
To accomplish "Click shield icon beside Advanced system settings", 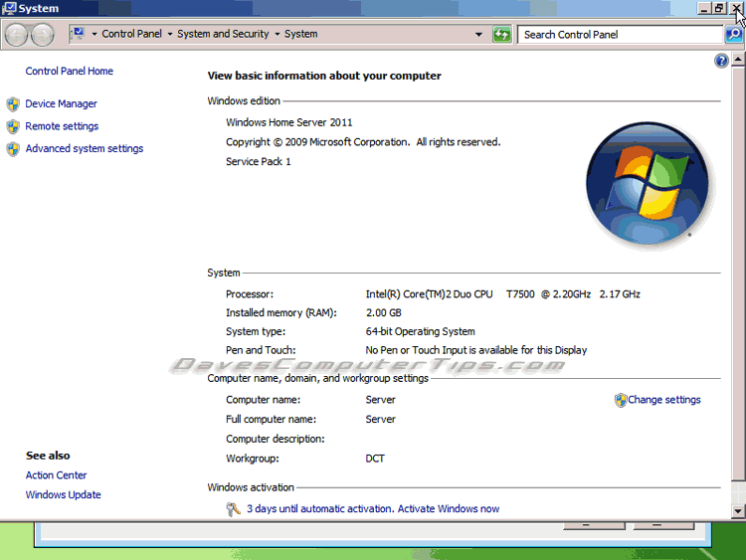I will click(x=13, y=149).
